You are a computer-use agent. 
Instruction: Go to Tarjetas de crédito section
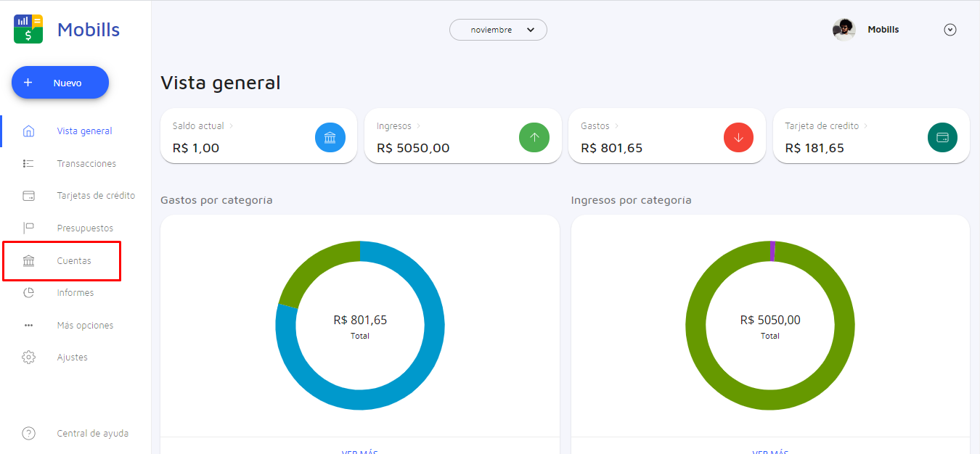pos(96,196)
